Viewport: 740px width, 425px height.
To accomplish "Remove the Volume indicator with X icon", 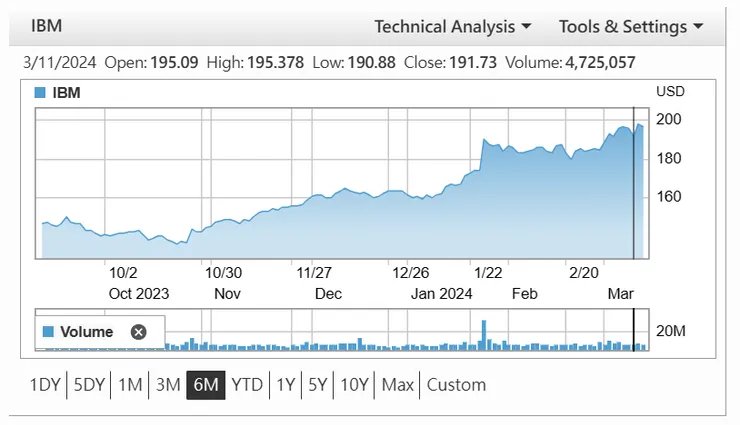I will (138, 332).
